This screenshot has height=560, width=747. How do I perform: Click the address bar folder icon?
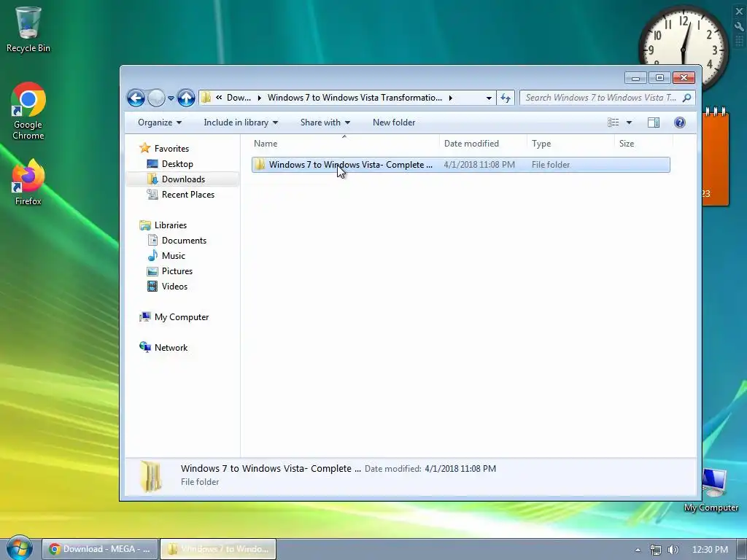click(206, 98)
